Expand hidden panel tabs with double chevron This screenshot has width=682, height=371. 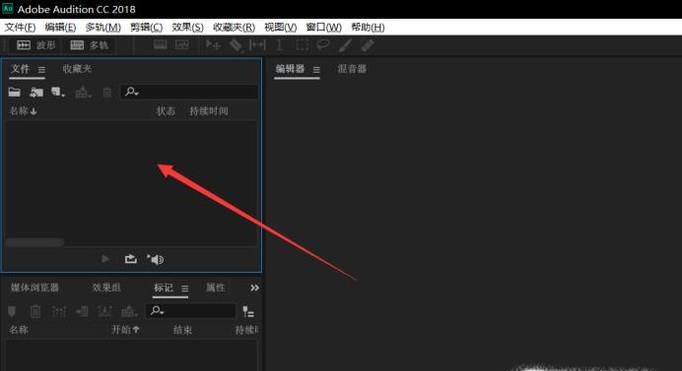(x=254, y=288)
